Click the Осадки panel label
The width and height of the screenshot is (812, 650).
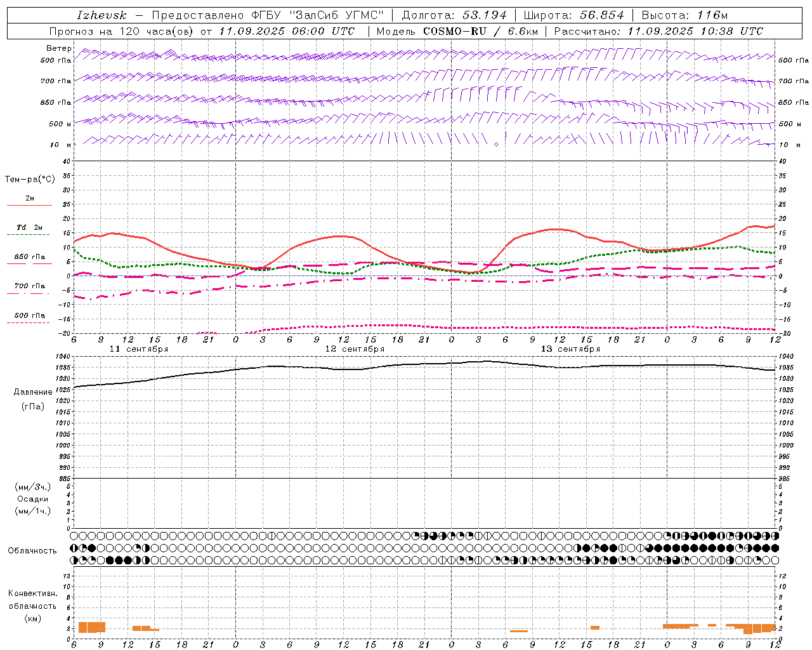(32, 499)
